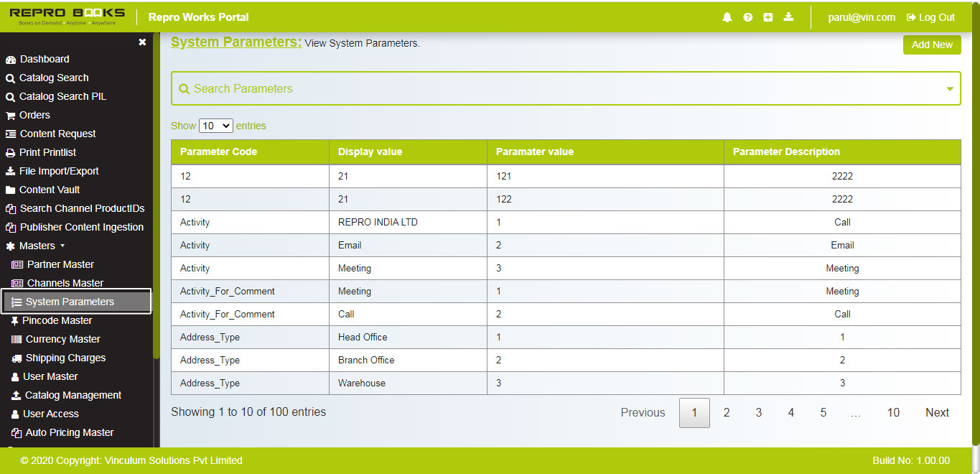This screenshot has height=474, width=980.
Task: Click the help question mark icon
Action: tap(747, 17)
